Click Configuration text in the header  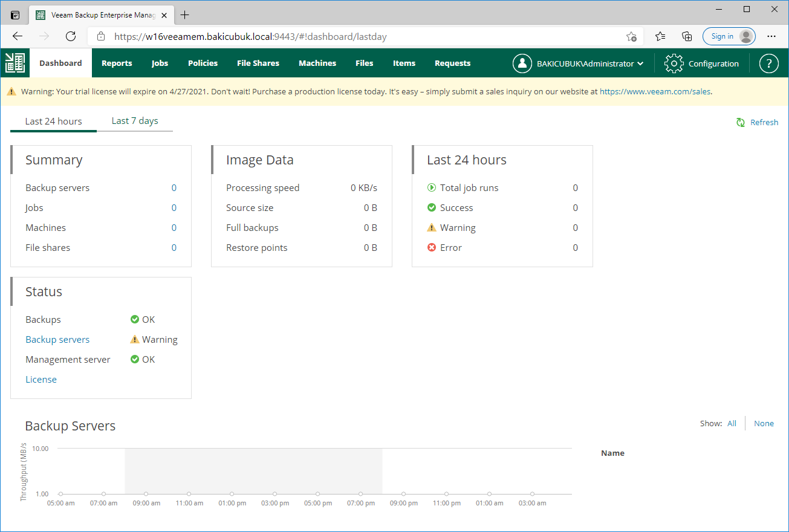pos(713,63)
